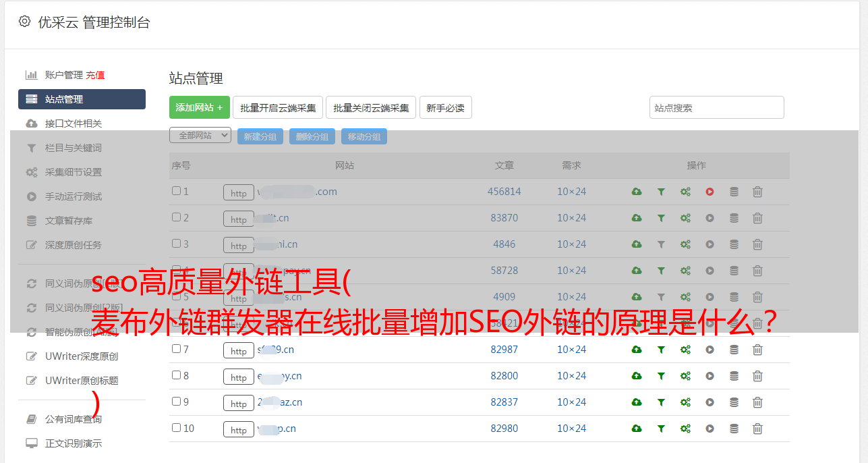Image resolution: width=868 pixels, height=463 pixels.
Task: Click 批量关闭云端采集 button
Action: pos(371,107)
